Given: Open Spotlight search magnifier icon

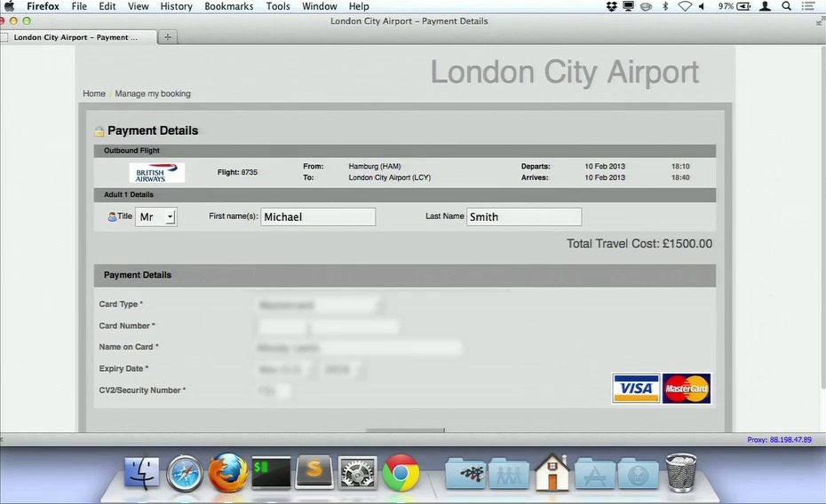Looking at the screenshot, I should pos(786,6).
